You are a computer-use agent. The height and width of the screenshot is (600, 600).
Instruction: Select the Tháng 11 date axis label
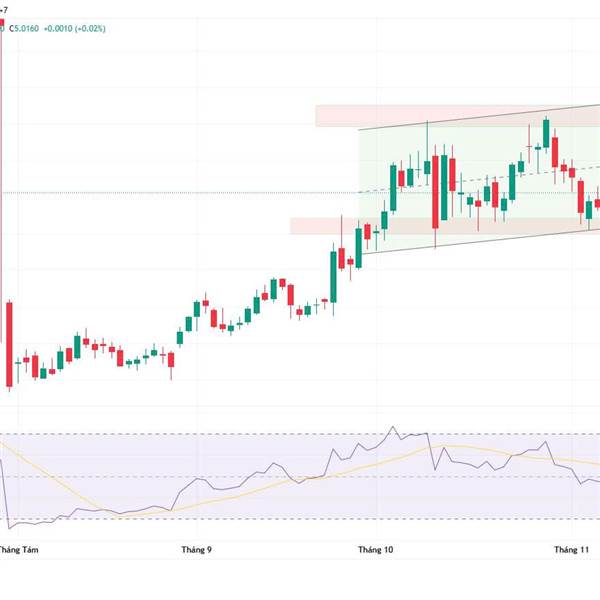[x=571, y=550]
